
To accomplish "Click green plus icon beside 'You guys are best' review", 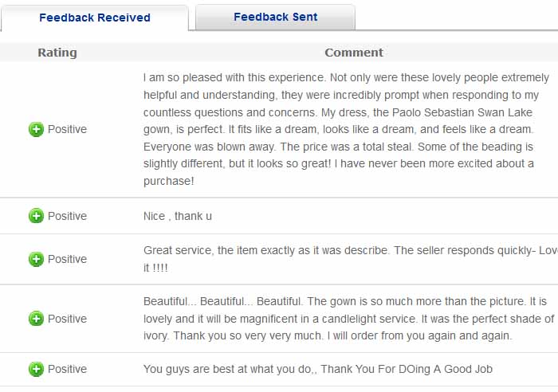I will (x=36, y=369).
